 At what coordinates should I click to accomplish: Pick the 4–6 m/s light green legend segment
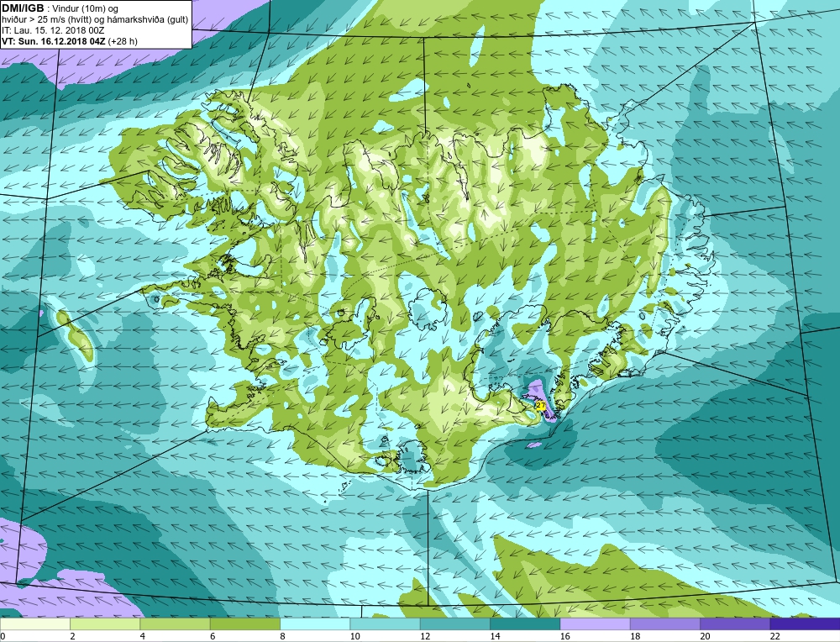tap(176, 624)
